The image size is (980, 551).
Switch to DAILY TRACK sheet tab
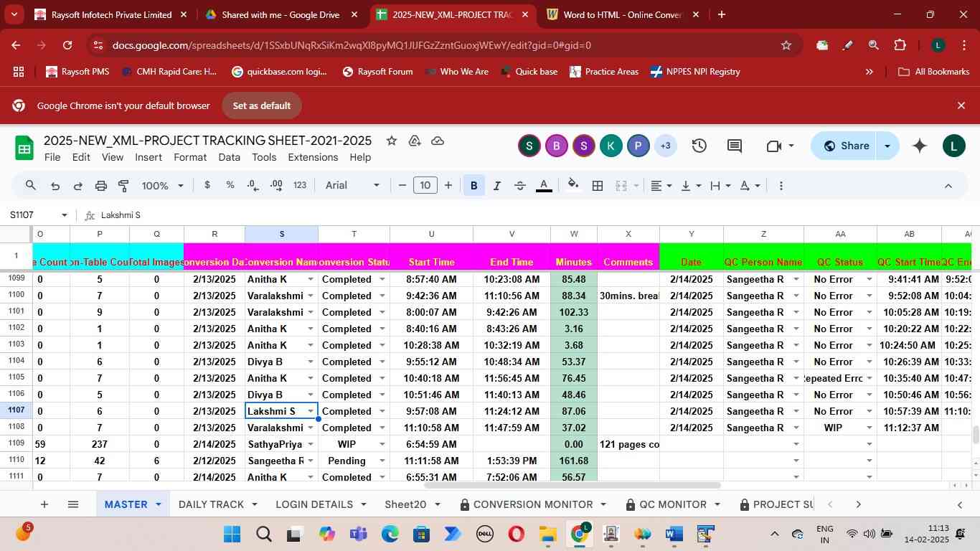click(218, 504)
